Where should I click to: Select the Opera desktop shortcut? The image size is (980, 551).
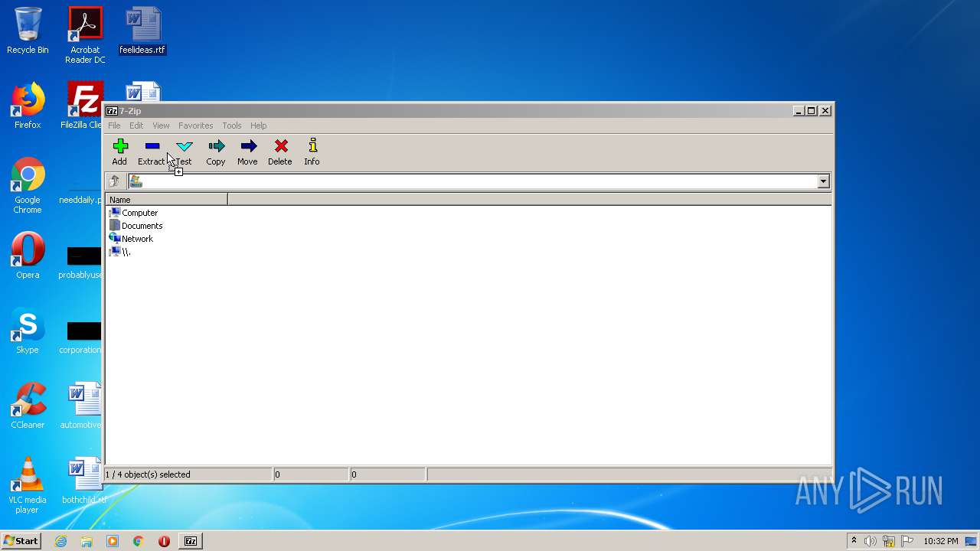(28, 256)
